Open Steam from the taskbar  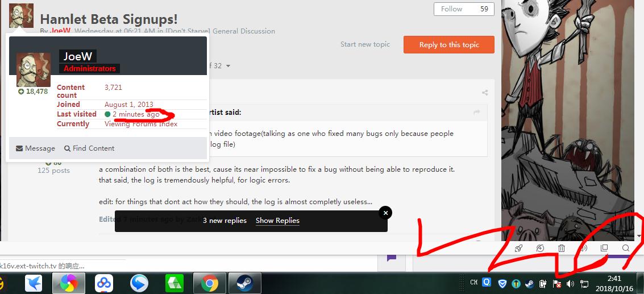coord(244,283)
